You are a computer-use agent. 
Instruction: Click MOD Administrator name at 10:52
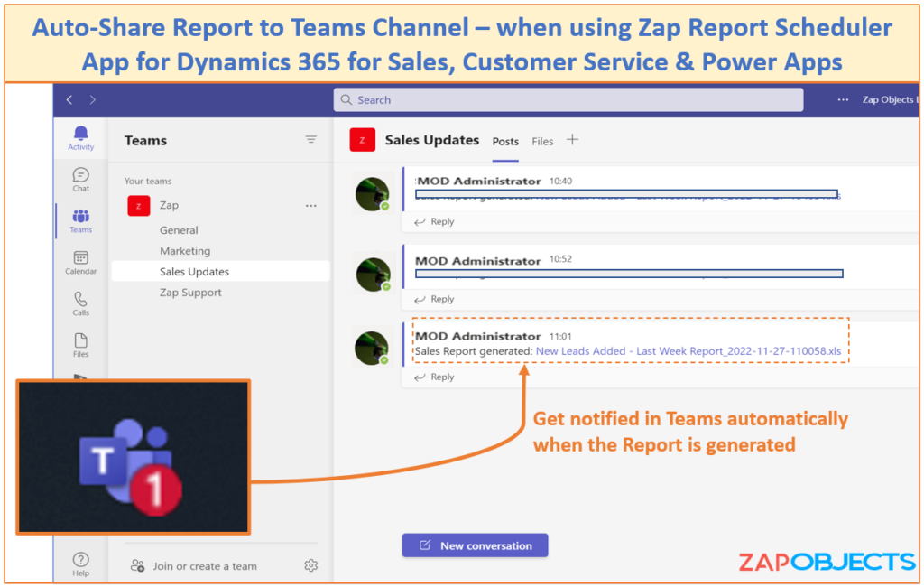478,261
